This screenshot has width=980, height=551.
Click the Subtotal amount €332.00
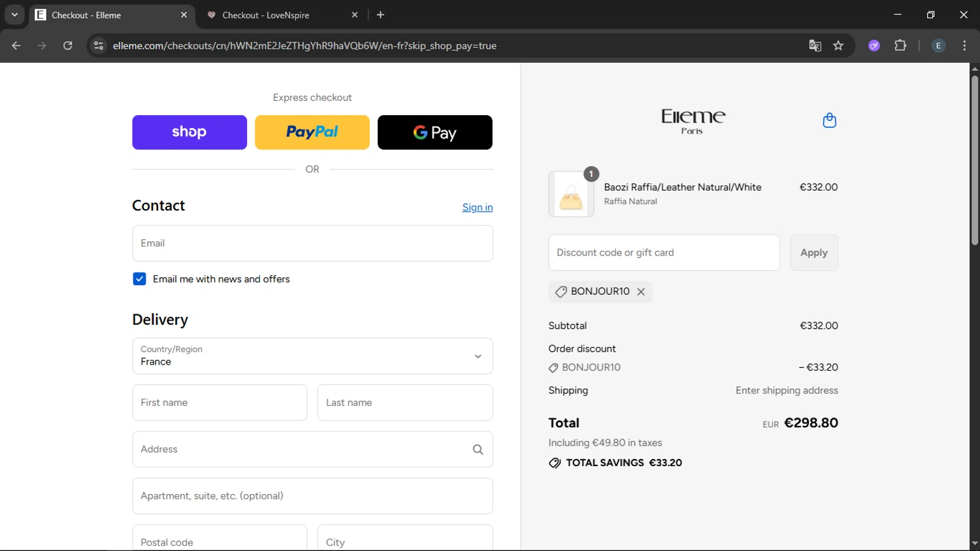819,326
